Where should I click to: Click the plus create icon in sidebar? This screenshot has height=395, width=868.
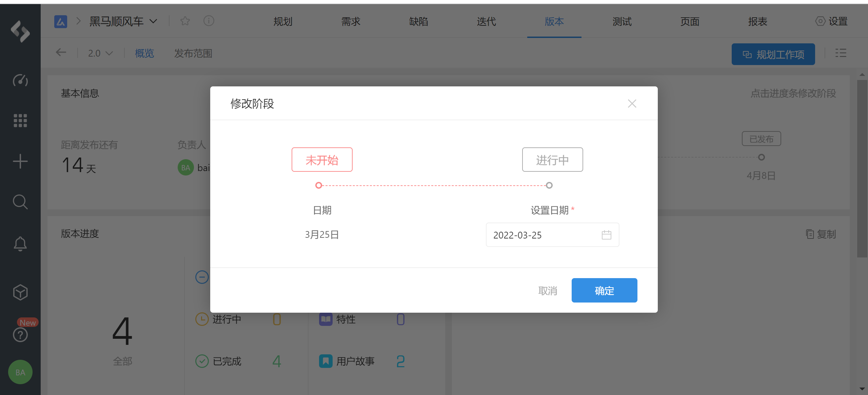click(20, 161)
